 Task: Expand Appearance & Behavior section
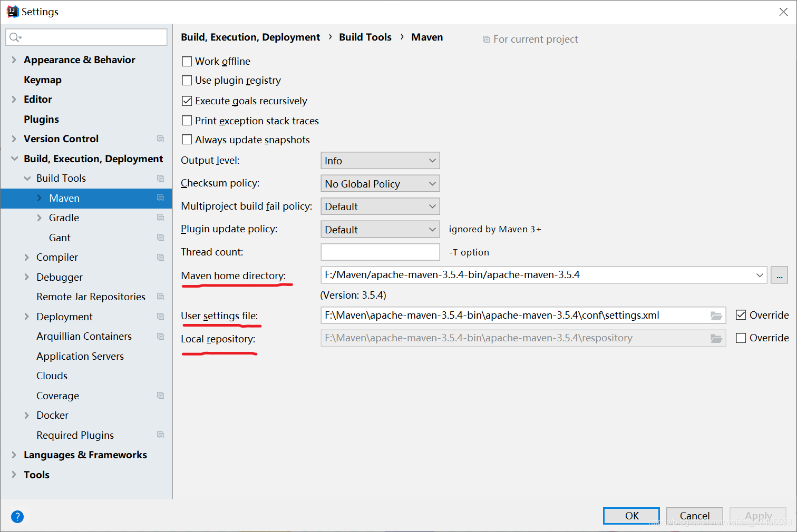[x=14, y=60]
